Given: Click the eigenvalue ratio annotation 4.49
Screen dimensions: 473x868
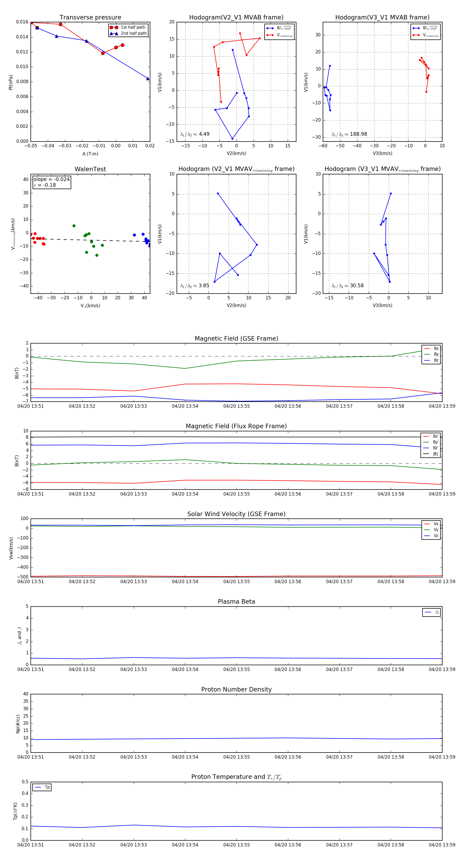Looking at the screenshot, I should (x=194, y=134).
